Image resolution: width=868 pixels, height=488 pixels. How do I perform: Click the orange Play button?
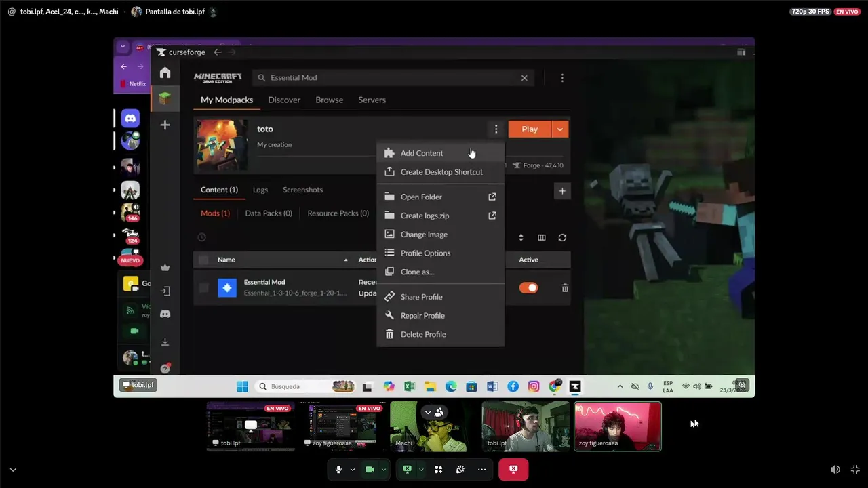pos(530,129)
